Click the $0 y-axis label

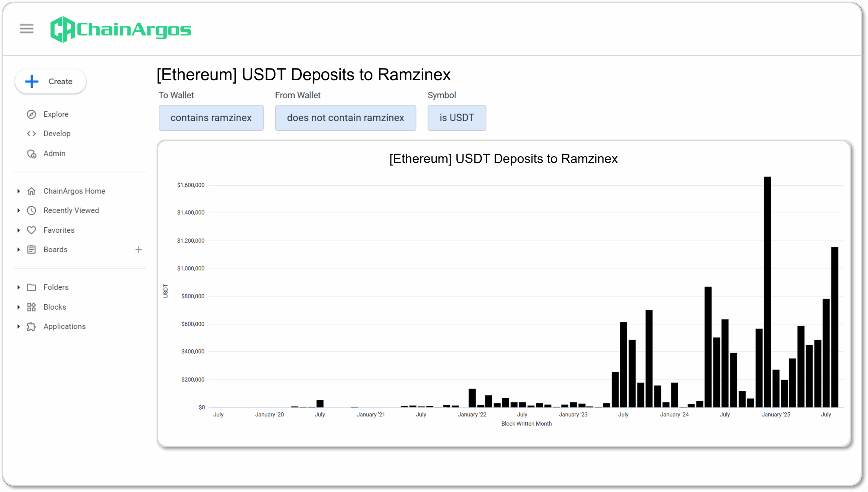[x=202, y=408]
